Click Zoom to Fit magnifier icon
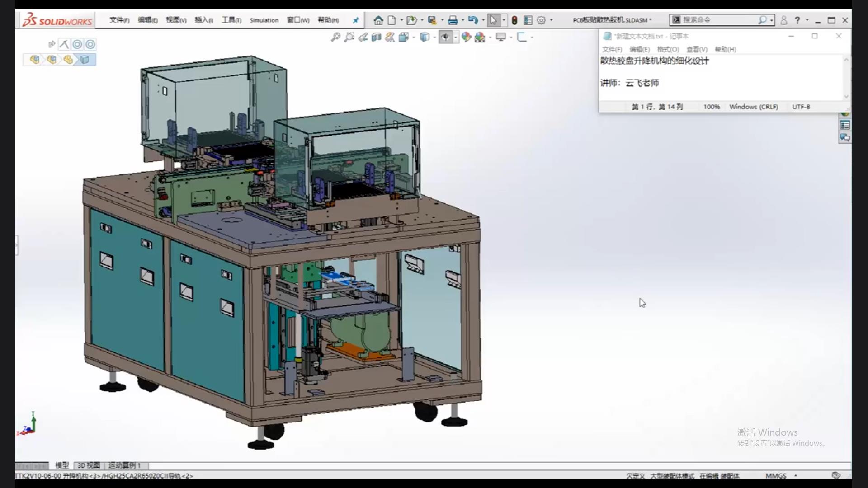Viewport: 868px width, 488px height. tap(335, 37)
